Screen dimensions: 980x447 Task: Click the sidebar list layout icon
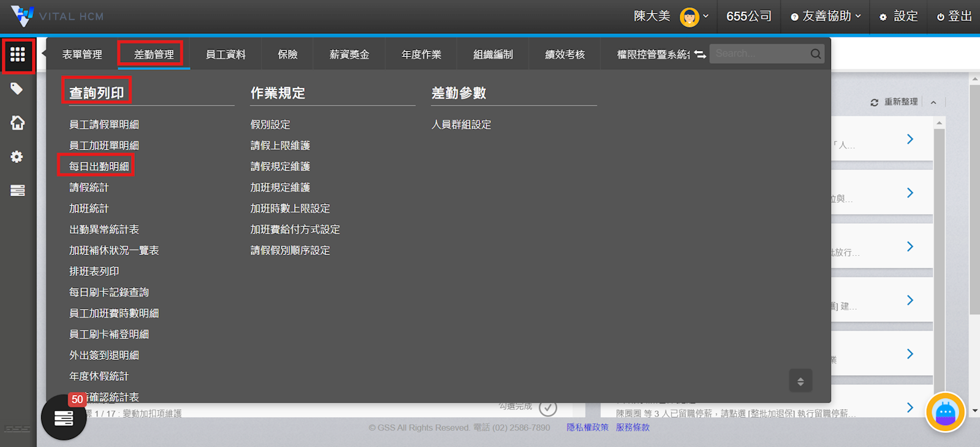click(17, 191)
